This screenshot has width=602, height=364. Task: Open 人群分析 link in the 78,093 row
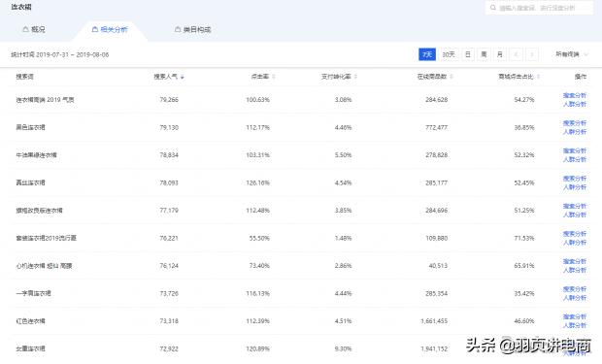[575, 187]
